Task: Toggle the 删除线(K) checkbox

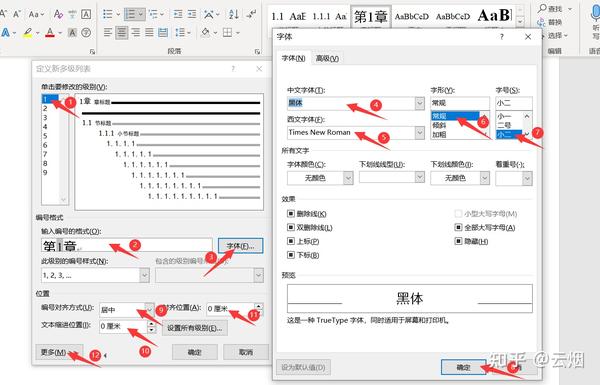Action: click(x=291, y=214)
